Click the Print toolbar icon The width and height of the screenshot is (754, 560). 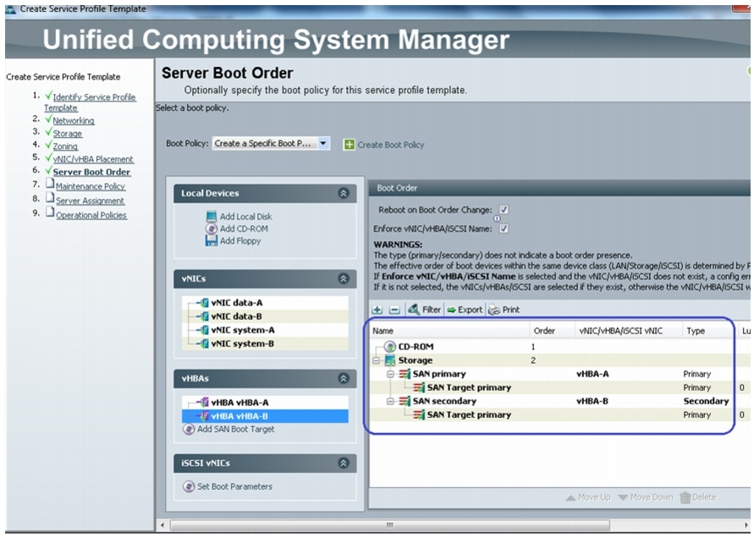[x=494, y=310]
